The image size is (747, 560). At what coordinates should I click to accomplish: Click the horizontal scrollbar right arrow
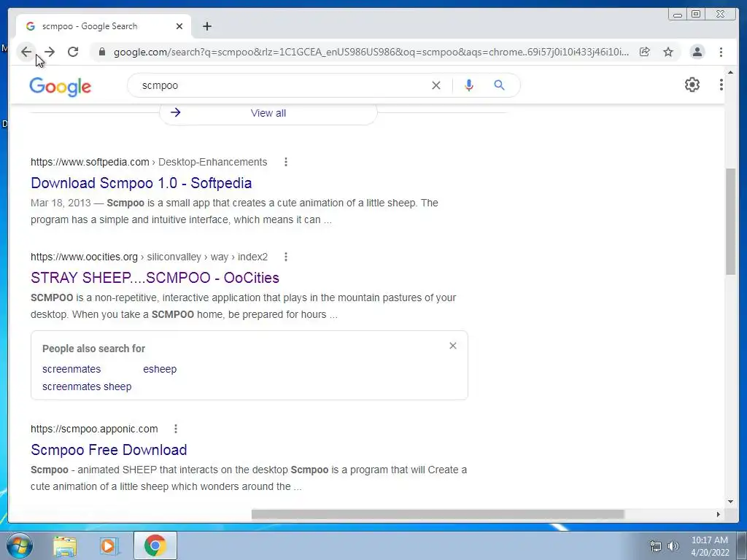point(719,514)
